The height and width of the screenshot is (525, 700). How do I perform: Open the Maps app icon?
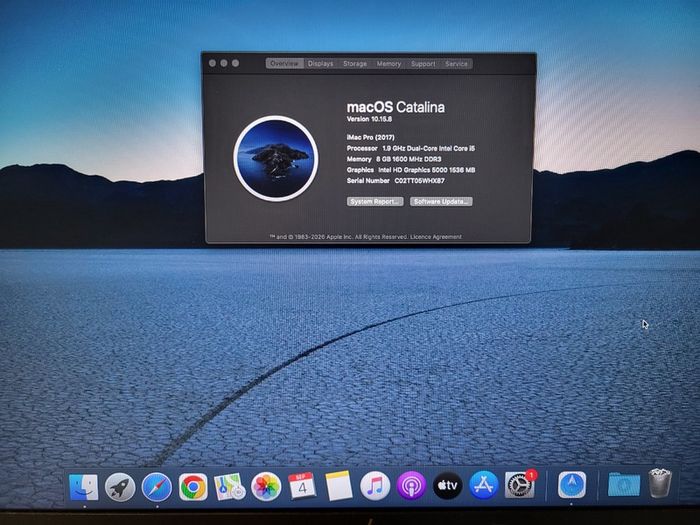pos(229,487)
